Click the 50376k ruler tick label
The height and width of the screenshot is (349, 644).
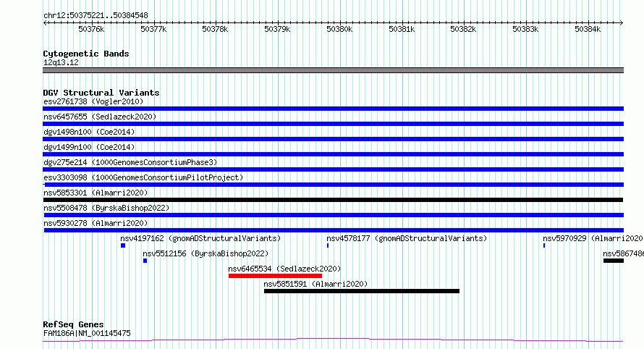coord(91,29)
